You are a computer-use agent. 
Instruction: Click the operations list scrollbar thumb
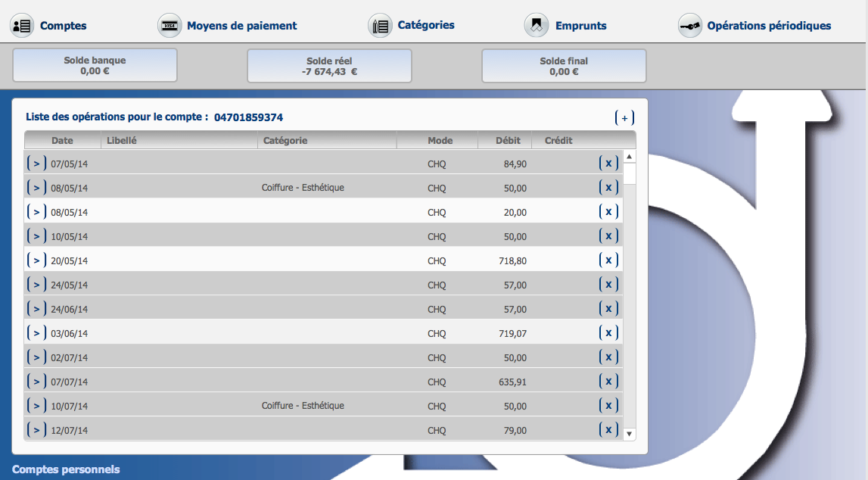pyautogui.click(x=629, y=174)
